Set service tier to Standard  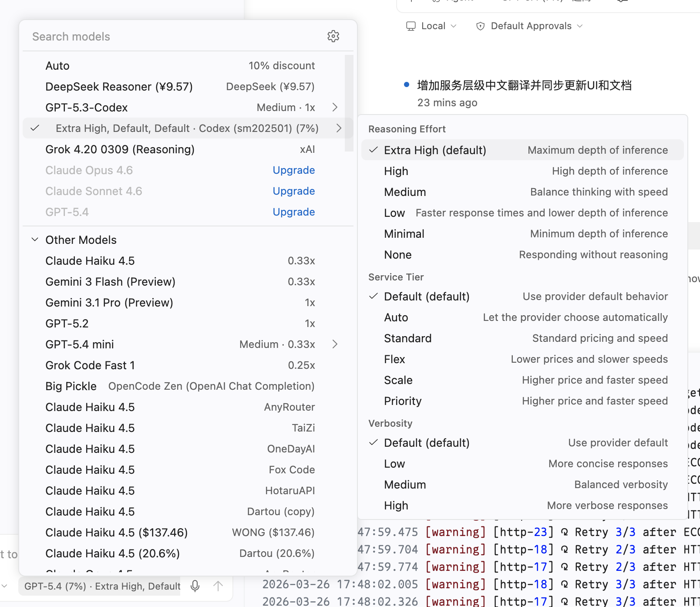click(522, 338)
